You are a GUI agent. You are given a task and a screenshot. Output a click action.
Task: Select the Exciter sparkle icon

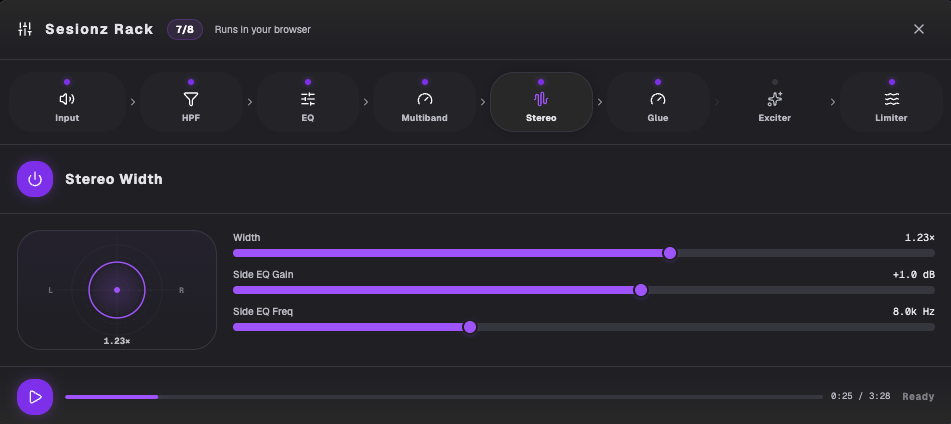coord(775,99)
